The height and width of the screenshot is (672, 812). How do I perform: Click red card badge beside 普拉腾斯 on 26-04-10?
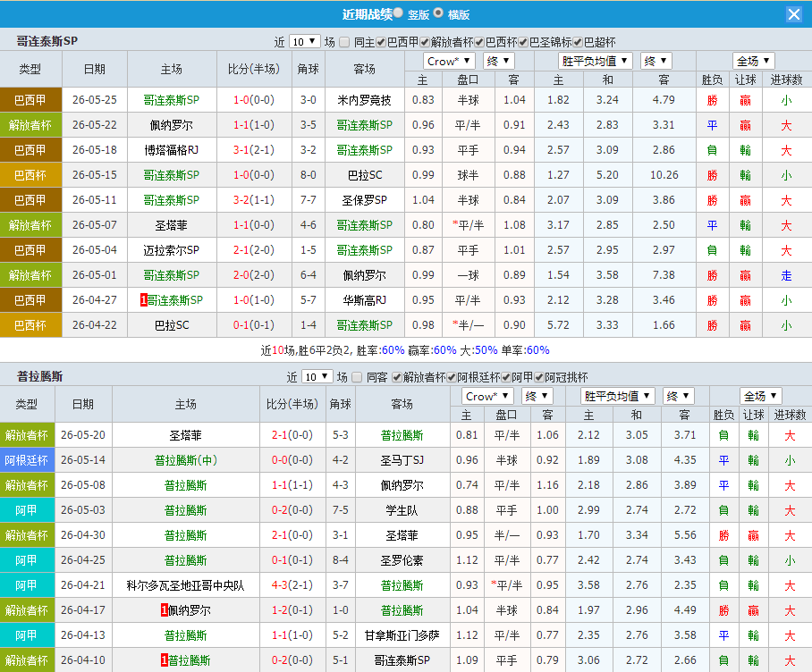click(165, 660)
